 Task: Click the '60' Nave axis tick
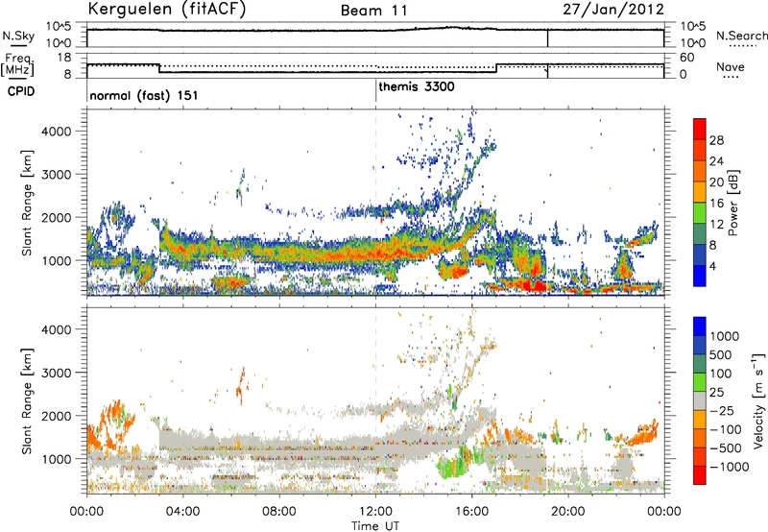point(687,58)
